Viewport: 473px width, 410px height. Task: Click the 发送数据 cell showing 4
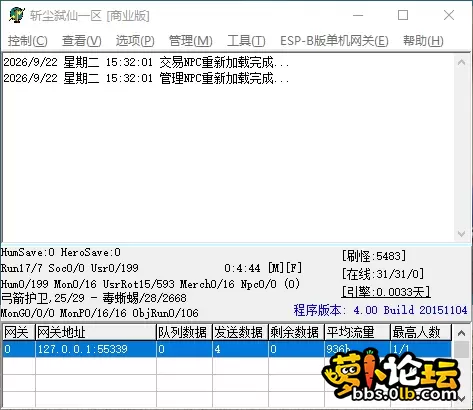point(240,349)
